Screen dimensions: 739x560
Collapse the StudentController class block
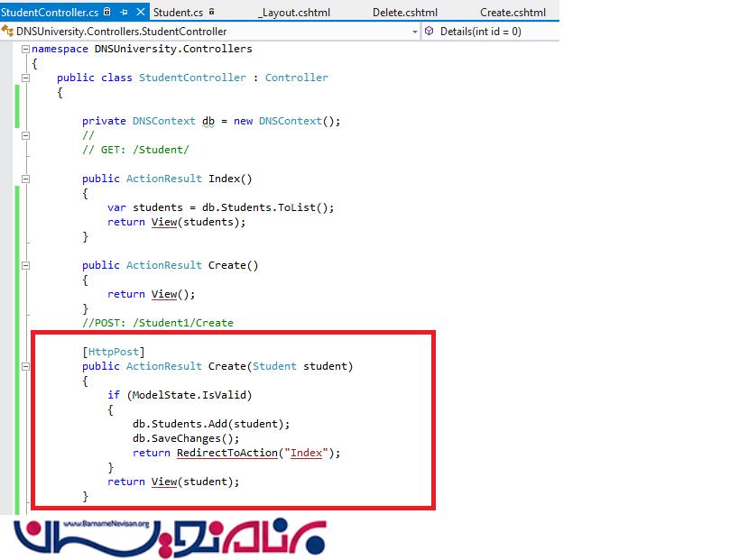point(25,78)
